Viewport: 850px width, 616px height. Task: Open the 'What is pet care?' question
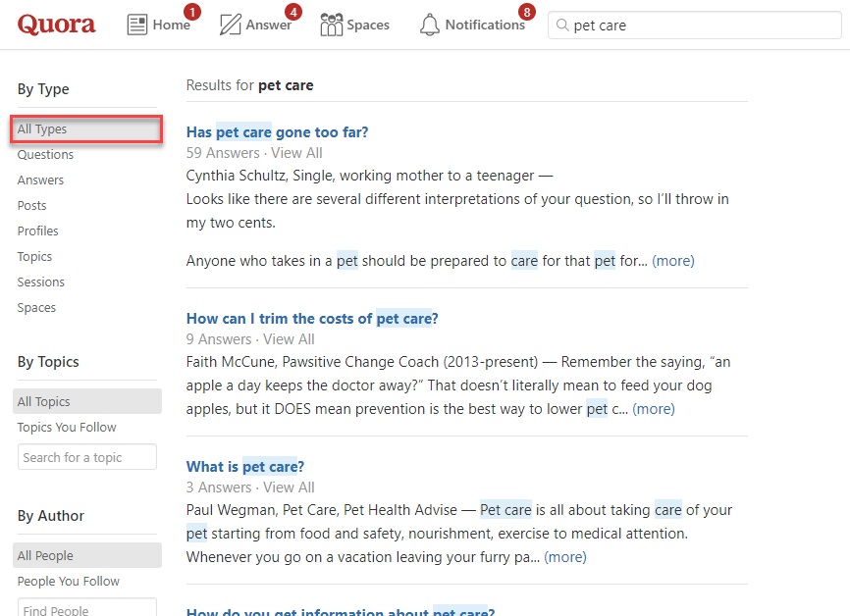coord(245,467)
